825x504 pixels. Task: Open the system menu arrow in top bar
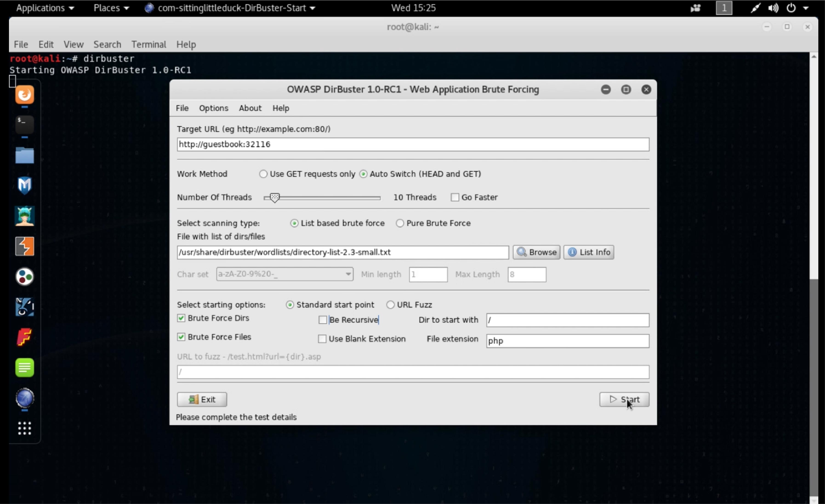pyautogui.click(x=806, y=8)
